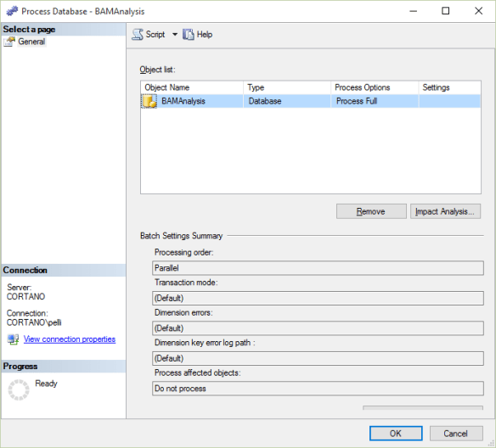
Task: Click the Process affected objects field
Action: click(318, 389)
